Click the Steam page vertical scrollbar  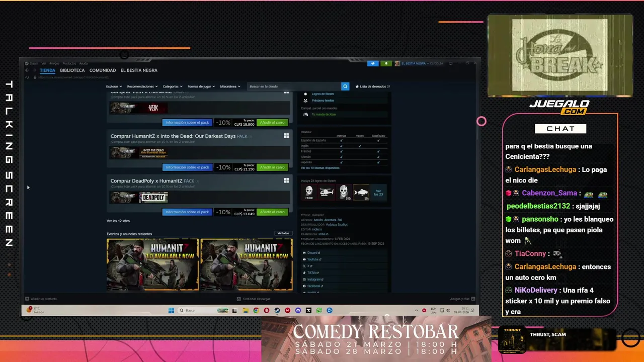tap(477, 116)
